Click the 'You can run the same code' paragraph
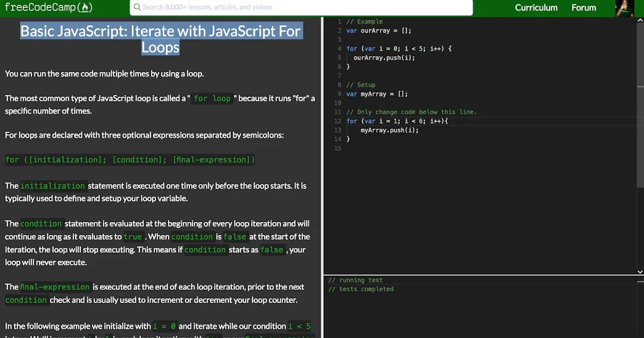 (x=104, y=74)
